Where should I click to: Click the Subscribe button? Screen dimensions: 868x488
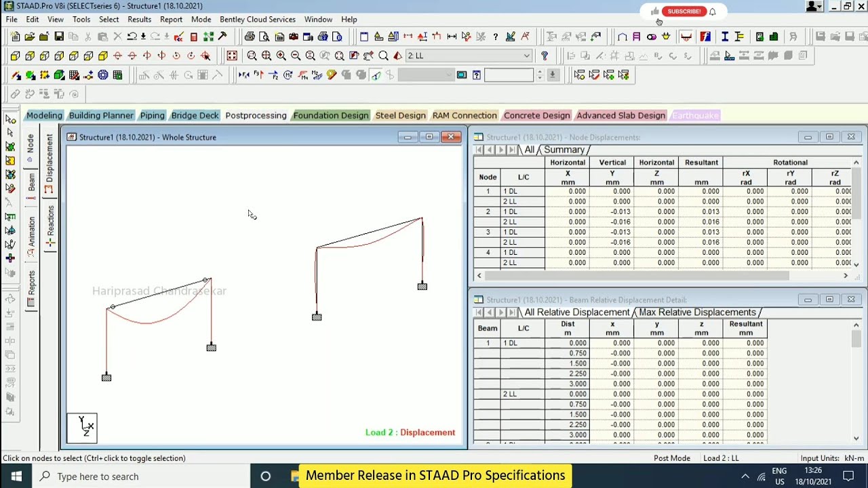(x=684, y=12)
